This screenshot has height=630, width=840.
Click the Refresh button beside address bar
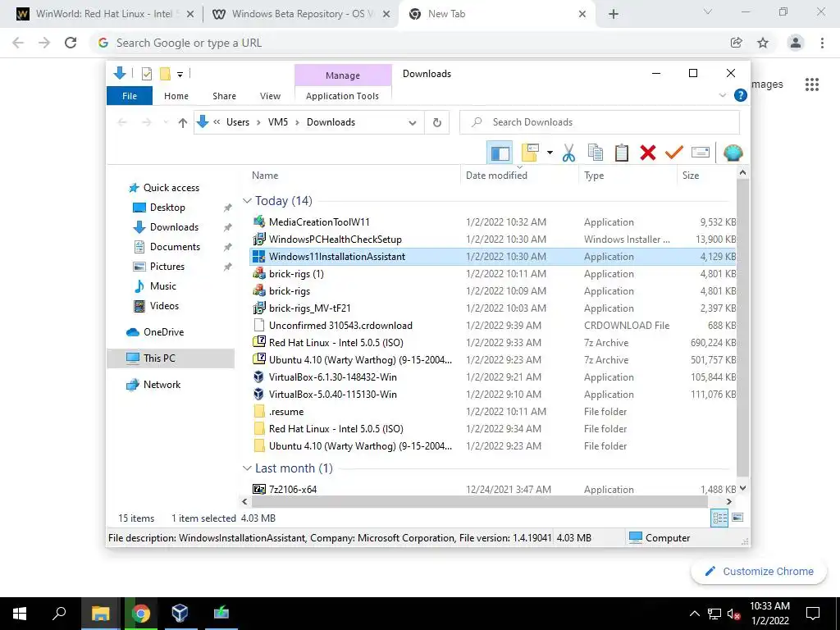[437, 123]
